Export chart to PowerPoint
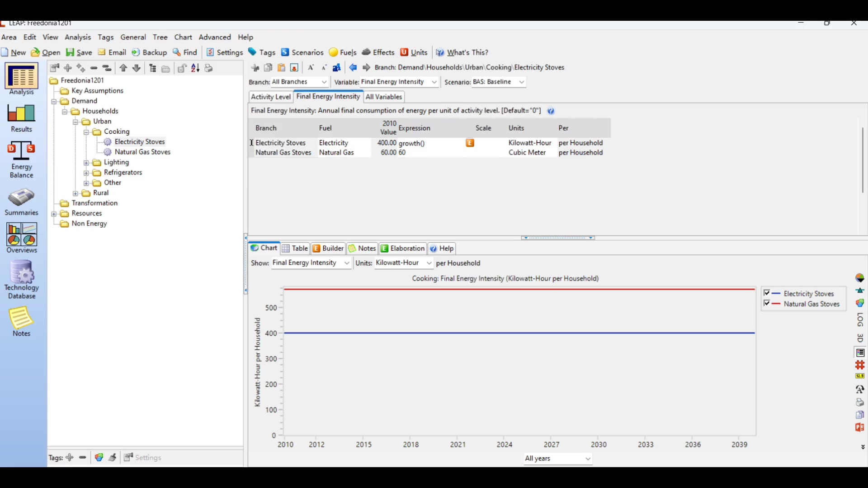This screenshot has height=488, width=868. click(860, 427)
